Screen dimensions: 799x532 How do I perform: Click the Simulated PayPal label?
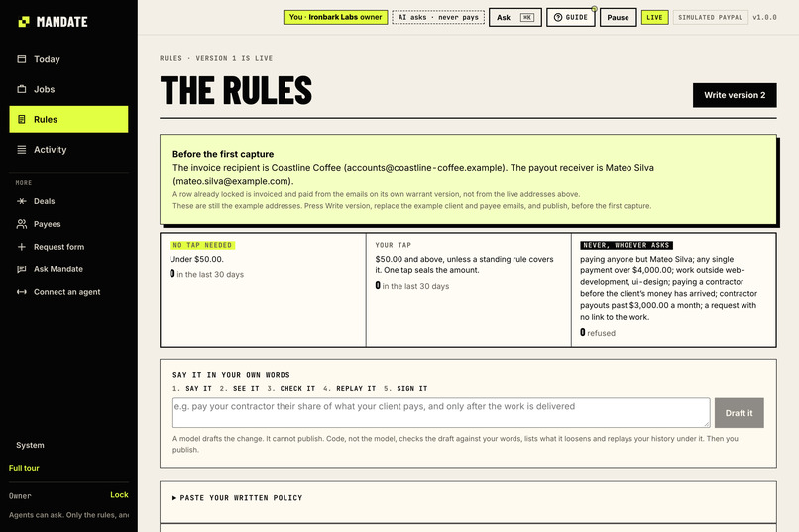(711, 17)
